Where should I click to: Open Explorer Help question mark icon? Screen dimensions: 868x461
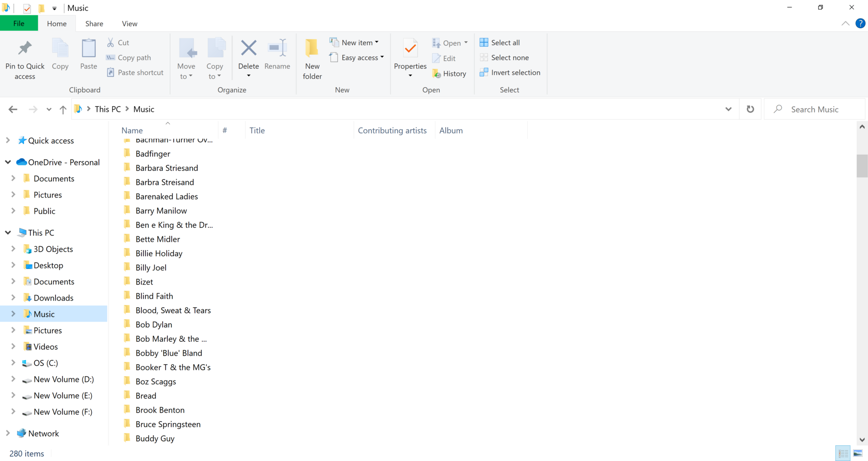click(x=860, y=24)
